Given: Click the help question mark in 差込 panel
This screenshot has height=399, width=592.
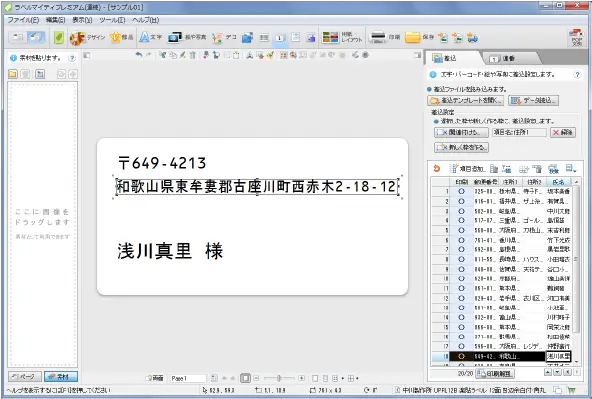Looking at the screenshot, I should point(577,74).
